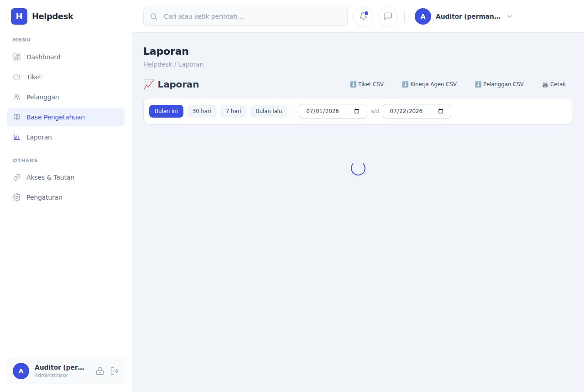Go to the Tiket menu item
The height and width of the screenshot is (392, 584).
[x=66, y=77]
